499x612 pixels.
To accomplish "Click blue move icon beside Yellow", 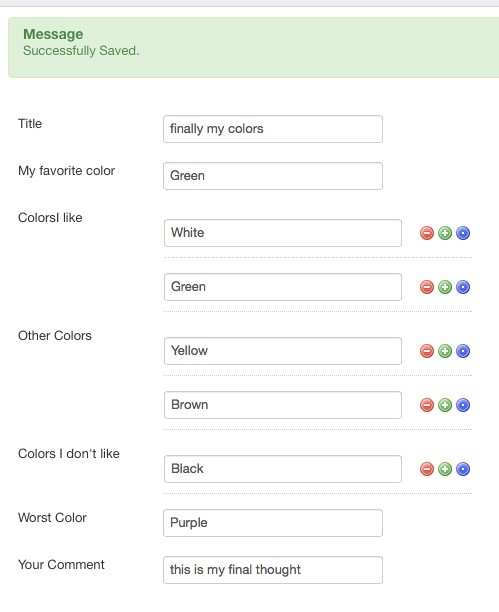I will [x=463, y=351].
